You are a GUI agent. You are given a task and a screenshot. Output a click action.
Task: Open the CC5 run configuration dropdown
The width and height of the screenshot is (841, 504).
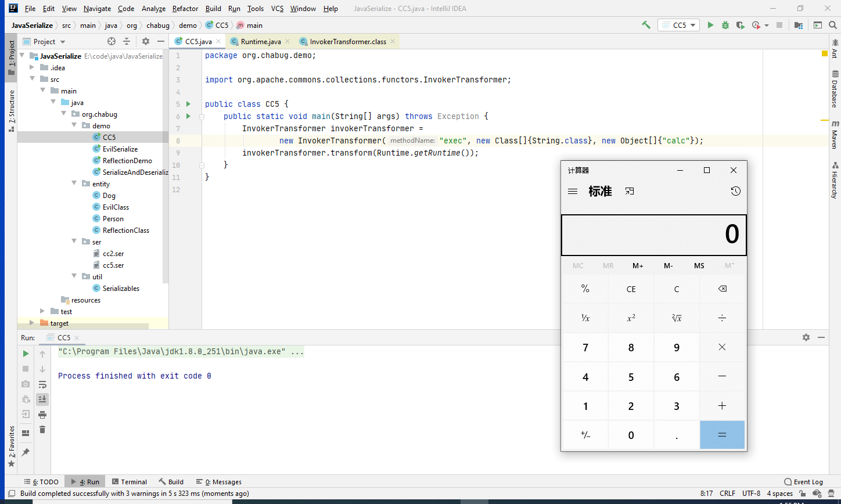[x=678, y=25]
